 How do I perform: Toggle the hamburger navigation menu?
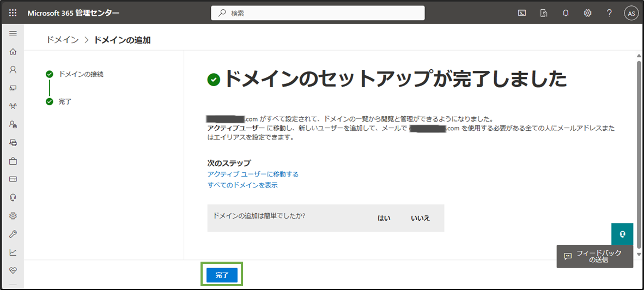pos(13,33)
